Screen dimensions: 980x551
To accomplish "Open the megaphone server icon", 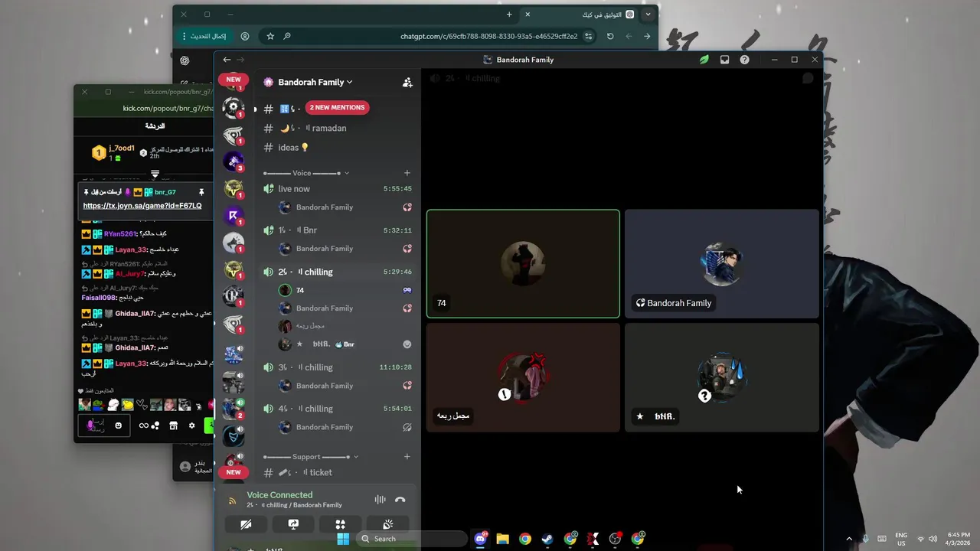I will (234, 243).
